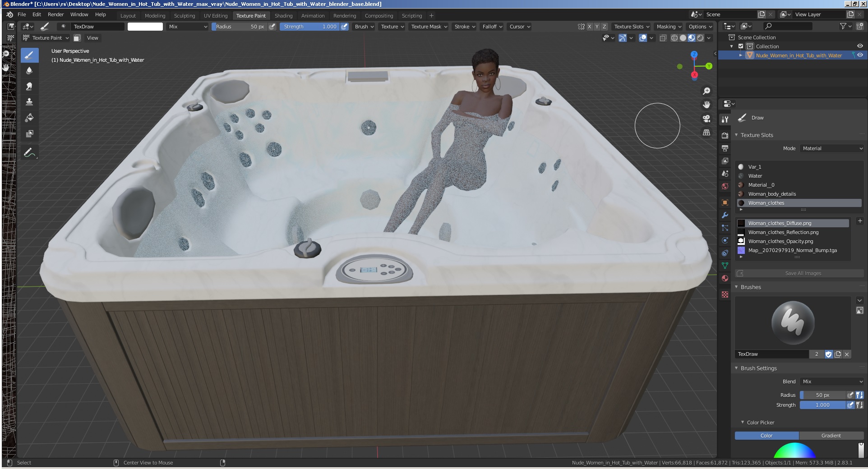Open the Brush header dropdown
Viewport: 868px width, 469px height.
click(x=364, y=27)
